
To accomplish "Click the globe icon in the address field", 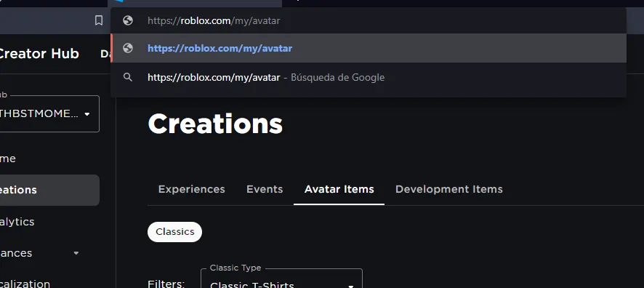I will pos(128,20).
